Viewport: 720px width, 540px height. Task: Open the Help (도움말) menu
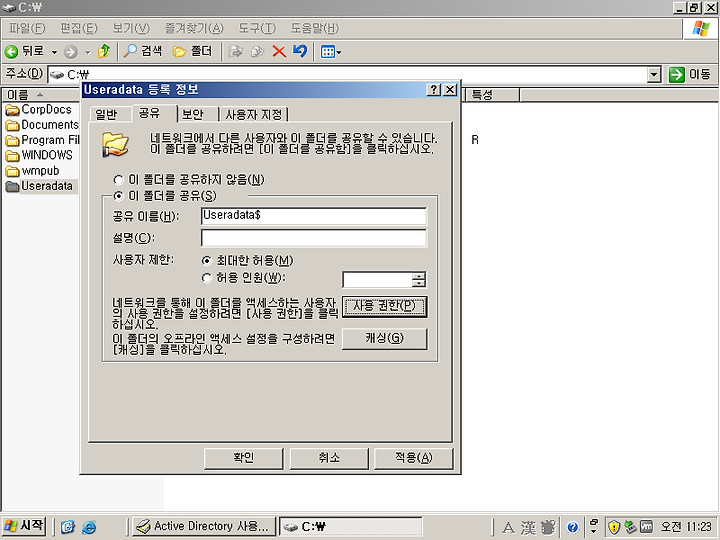[x=315, y=28]
